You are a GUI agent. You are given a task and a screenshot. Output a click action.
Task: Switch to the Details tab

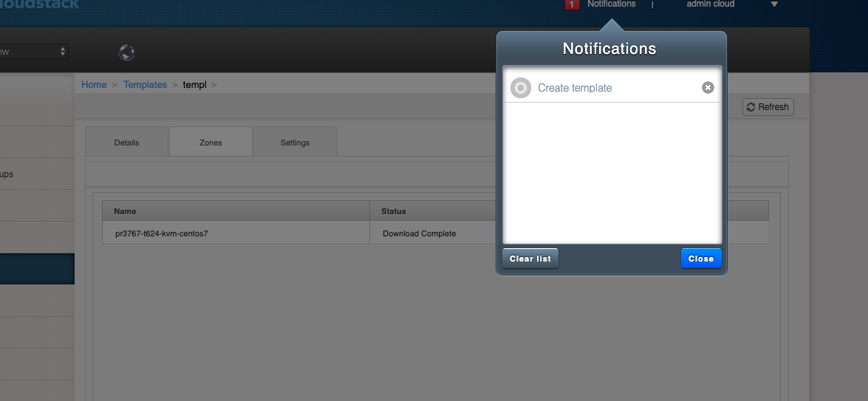(127, 142)
